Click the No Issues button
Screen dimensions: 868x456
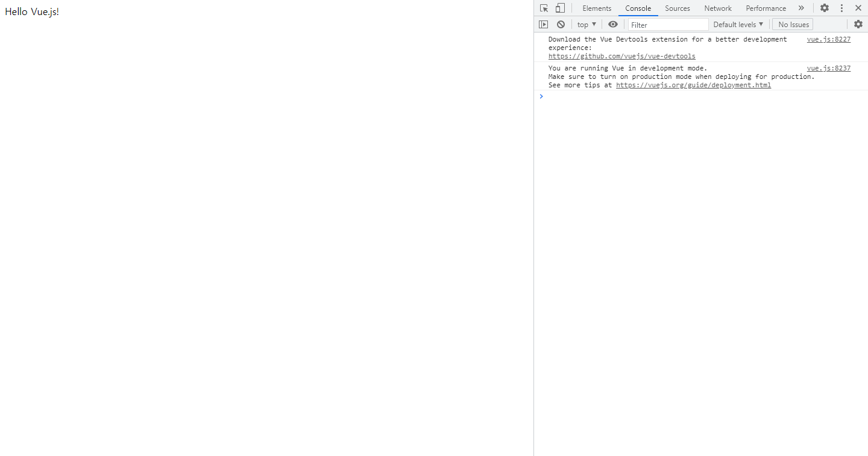[x=793, y=24]
